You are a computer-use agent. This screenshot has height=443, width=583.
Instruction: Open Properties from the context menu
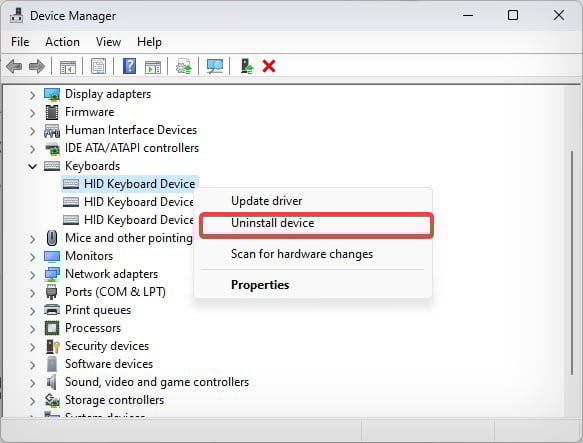(x=260, y=285)
